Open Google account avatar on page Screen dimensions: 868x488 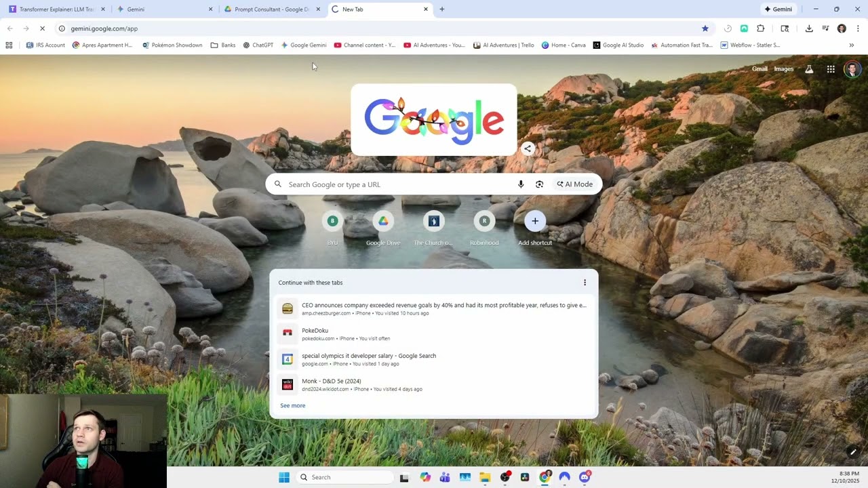[852, 69]
